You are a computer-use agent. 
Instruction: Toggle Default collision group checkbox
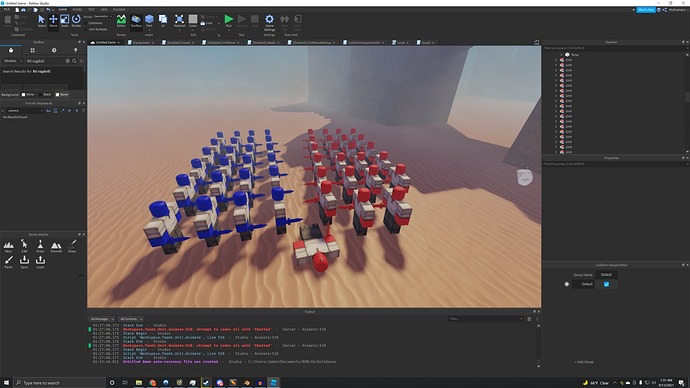point(606,284)
